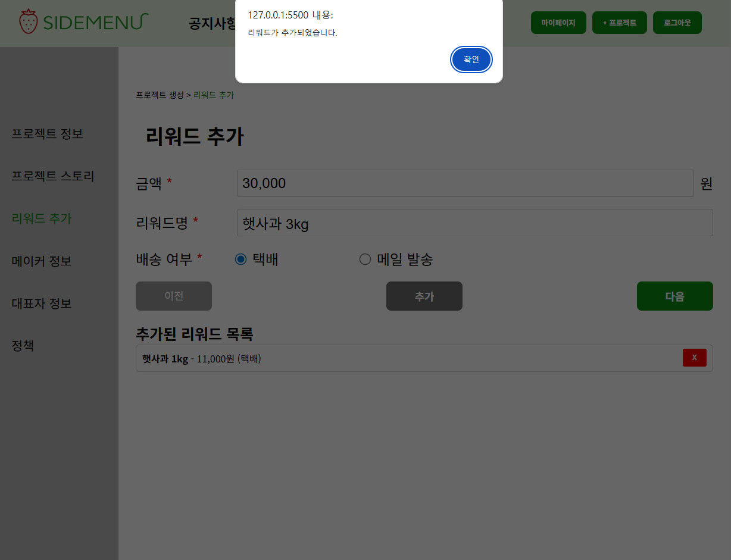Open 공지사항 in the navigation bar
731x560 pixels.
pyautogui.click(x=213, y=22)
